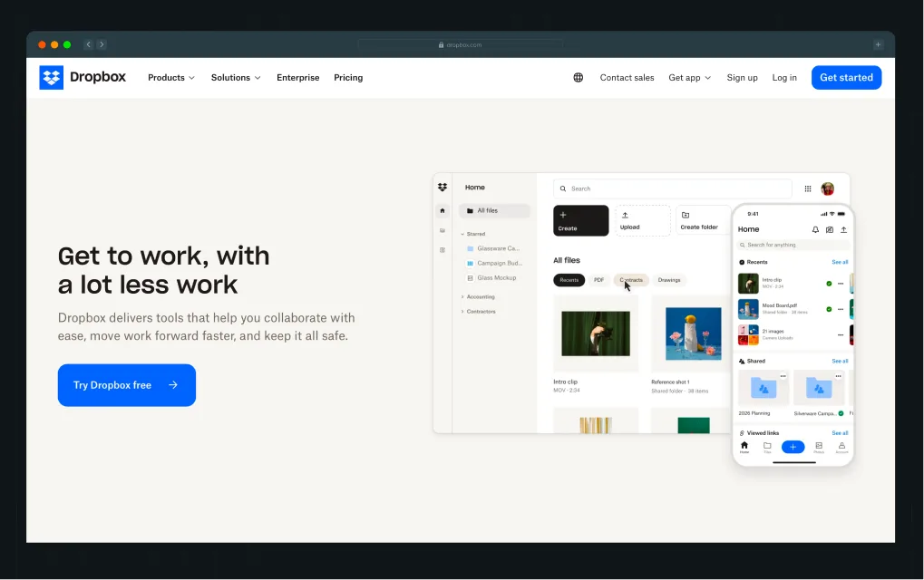Click the Create folder tile

[705, 220]
